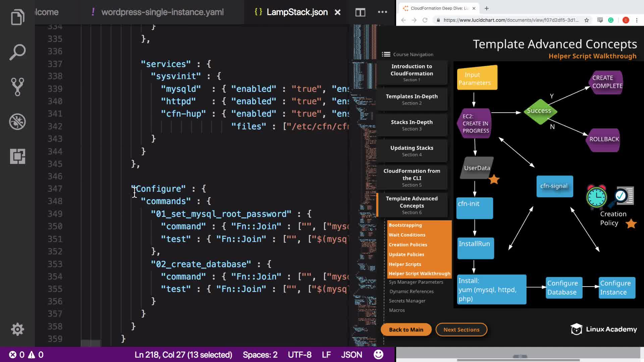This screenshot has height=362, width=644.
Task: Open the Manage gear icon
Action: tap(17, 329)
